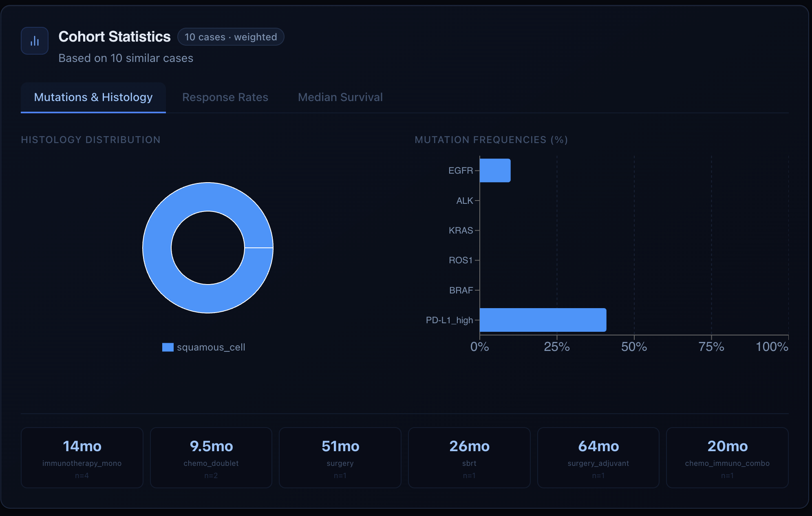Click the KRAS axis label
Screen dimensions: 812x516
tap(461, 231)
